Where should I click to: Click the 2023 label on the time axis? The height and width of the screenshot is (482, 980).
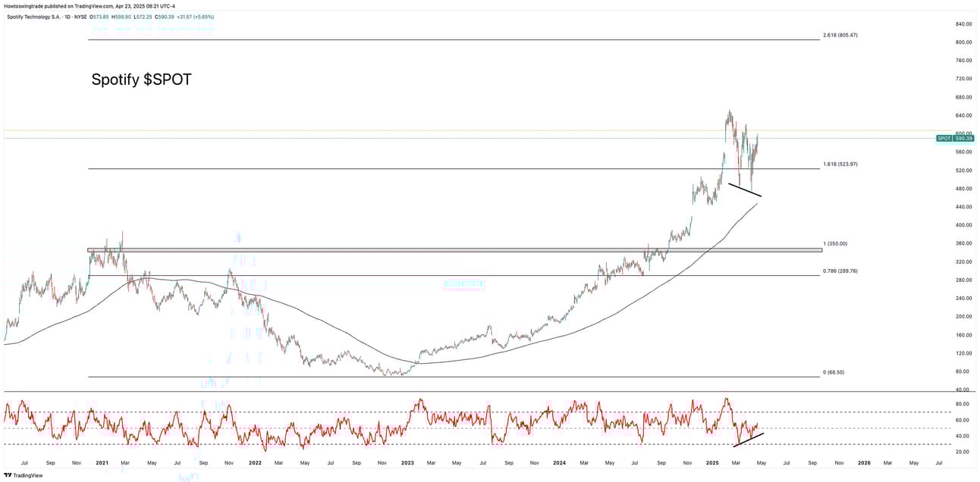407,462
